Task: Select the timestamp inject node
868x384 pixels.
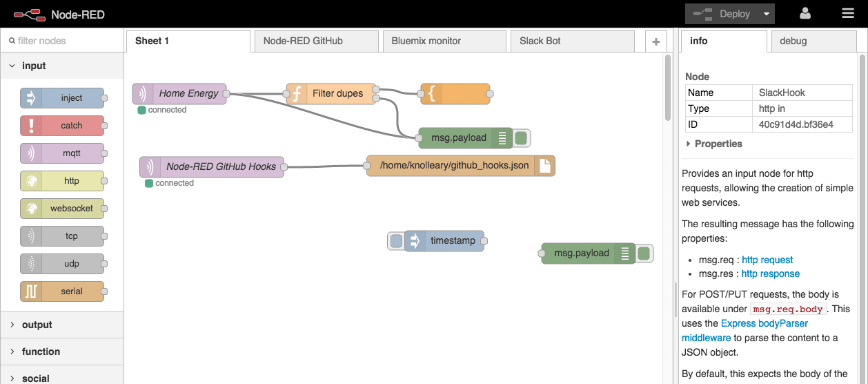Action: tap(444, 241)
